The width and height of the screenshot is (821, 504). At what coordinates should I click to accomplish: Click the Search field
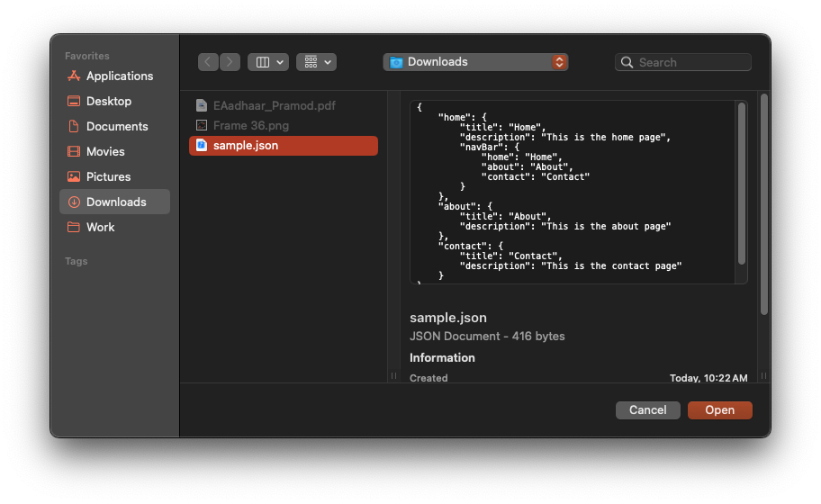(x=682, y=62)
